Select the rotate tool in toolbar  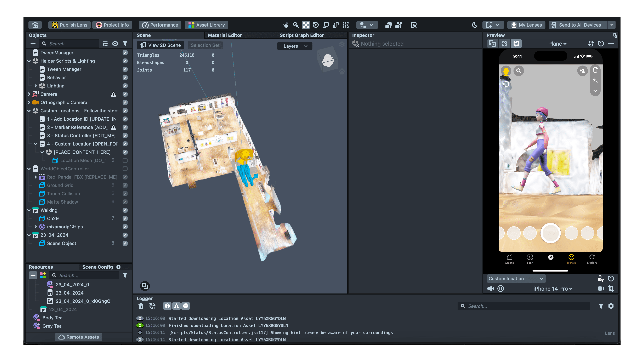pyautogui.click(x=316, y=25)
